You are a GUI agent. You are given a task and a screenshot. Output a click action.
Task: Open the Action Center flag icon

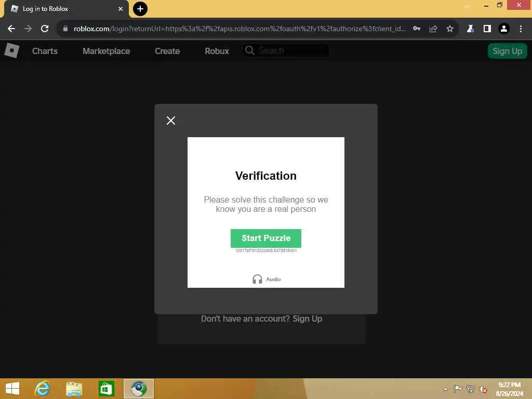click(458, 389)
